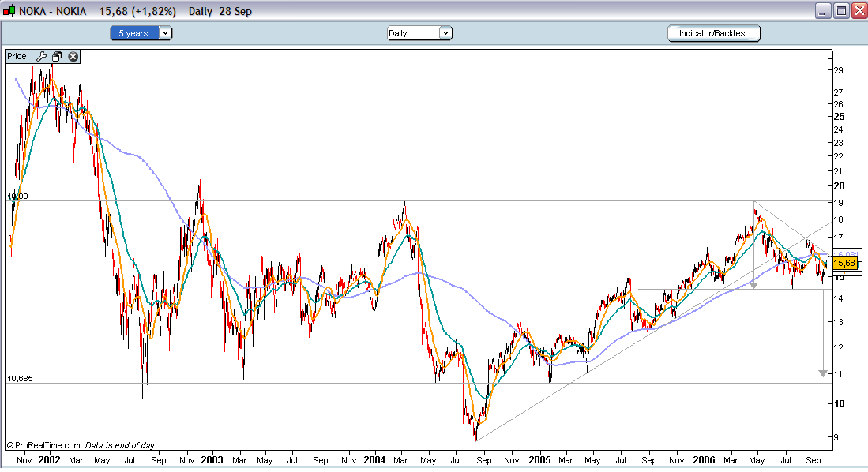The width and height of the screenshot is (868, 472).
Task: Open the 5 years period dropdown
Action: 141,33
